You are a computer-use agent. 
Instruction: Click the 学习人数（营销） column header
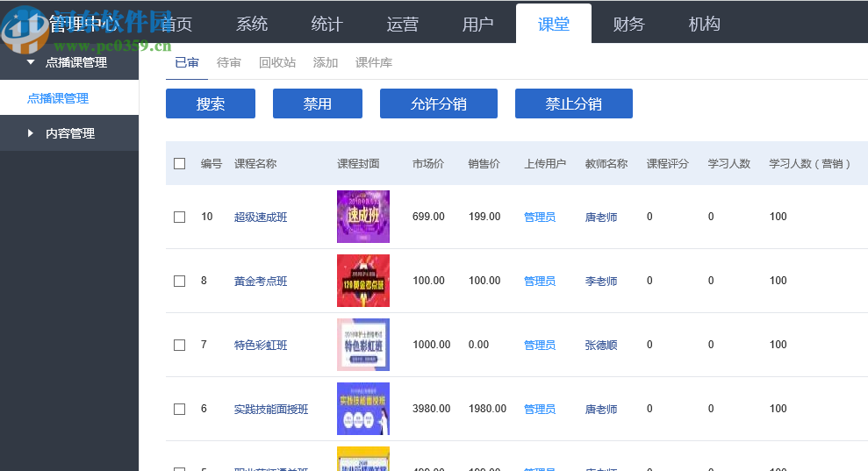pyautogui.click(x=809, y=164)
